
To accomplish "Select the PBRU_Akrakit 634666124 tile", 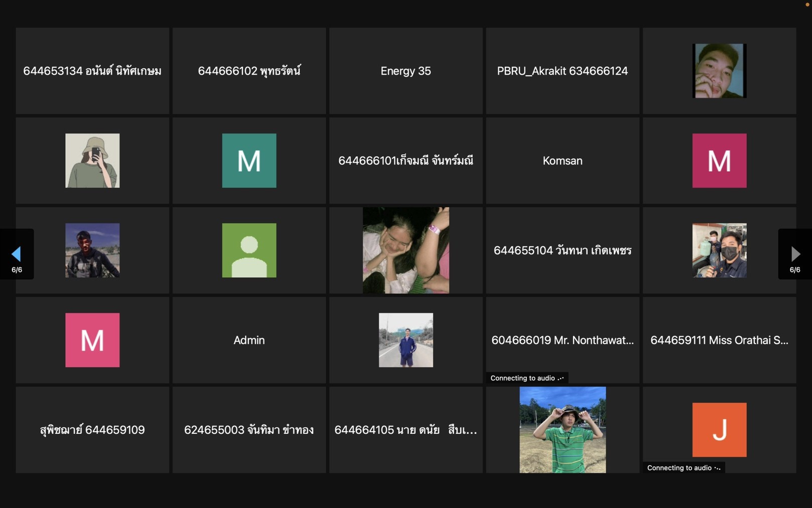I will tap(562, 71).
